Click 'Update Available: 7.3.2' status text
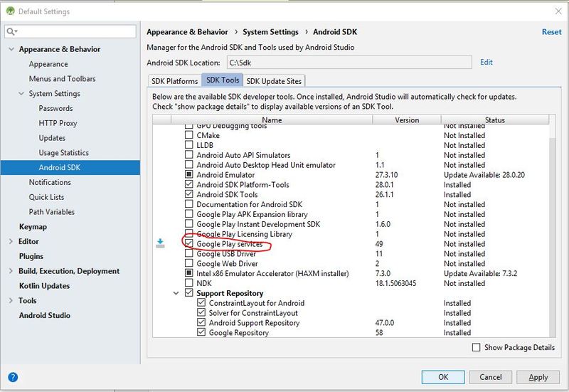Screen dimensions: 569x392 [x=481, y=273]
